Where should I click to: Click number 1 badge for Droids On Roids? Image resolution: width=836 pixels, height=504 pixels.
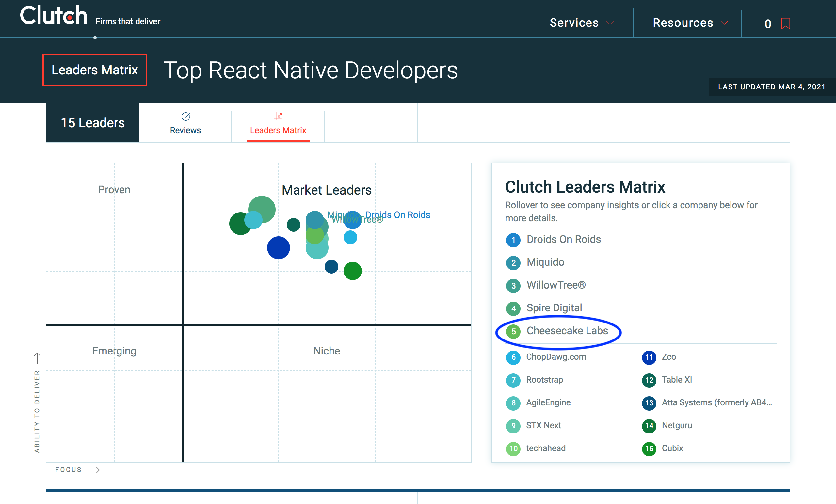[x=513, y=240]
